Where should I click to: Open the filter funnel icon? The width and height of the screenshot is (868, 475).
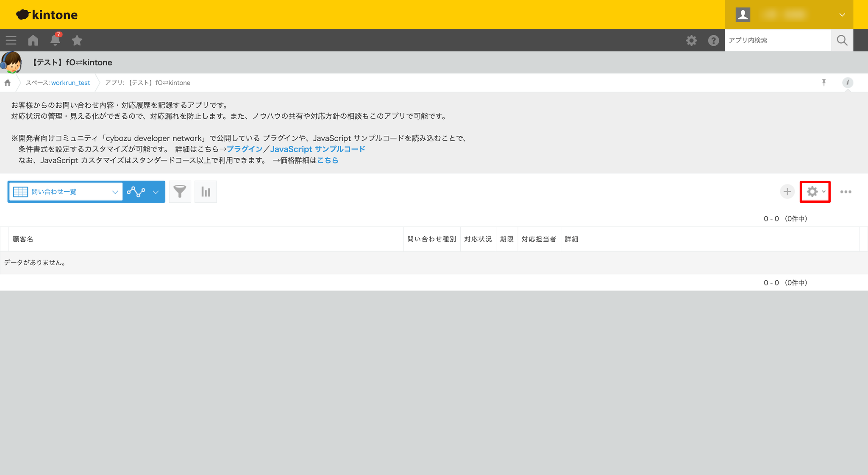180,192
